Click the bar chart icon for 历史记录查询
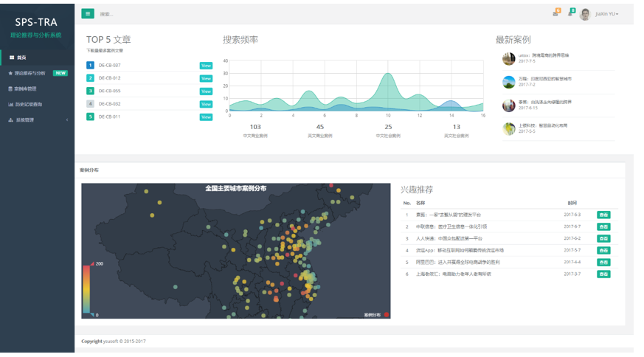644x357 pixels. pos(10,104)
